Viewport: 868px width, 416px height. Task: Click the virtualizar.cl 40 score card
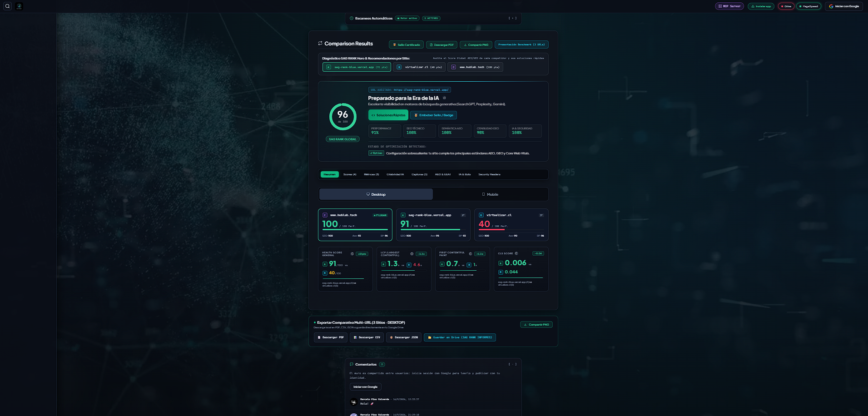[x=511, y=225]
